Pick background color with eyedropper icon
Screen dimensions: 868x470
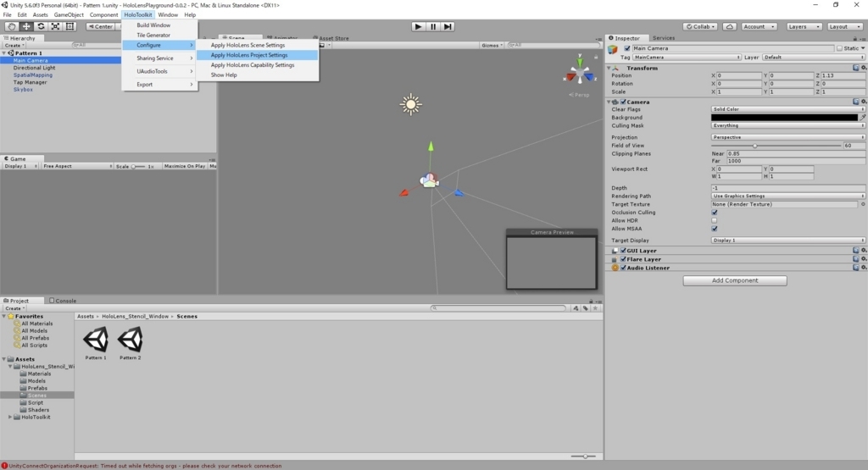862,117
